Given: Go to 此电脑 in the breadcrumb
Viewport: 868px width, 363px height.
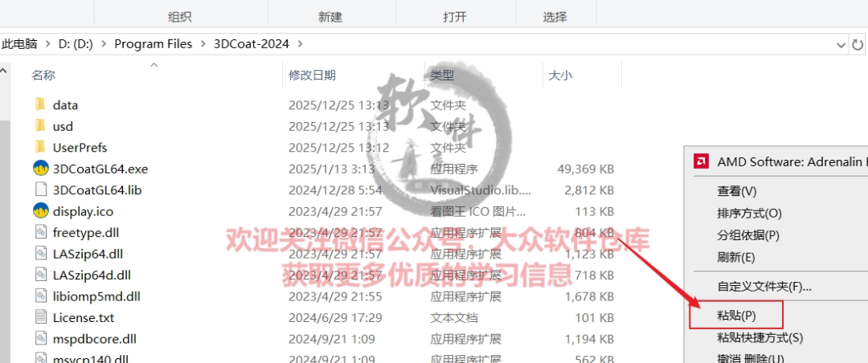Looking at the screenshot, I should click(x=19, y=43).
